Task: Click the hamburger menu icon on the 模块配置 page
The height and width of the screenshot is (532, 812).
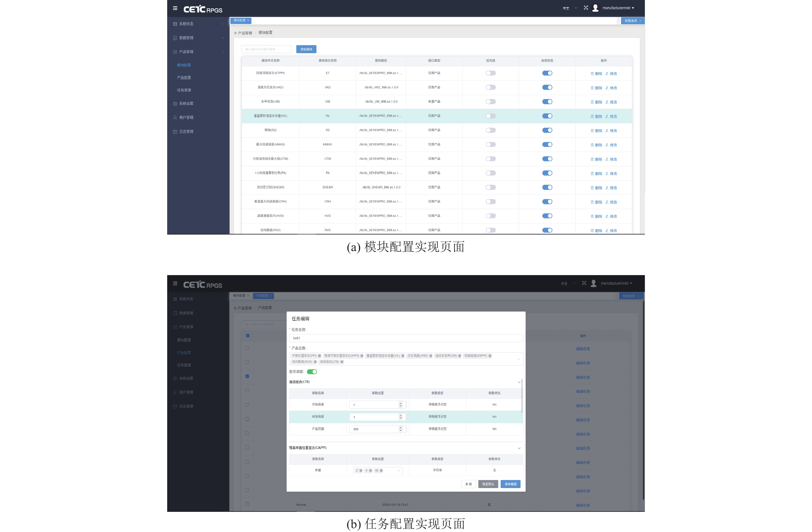Action: tap(175, 8)
